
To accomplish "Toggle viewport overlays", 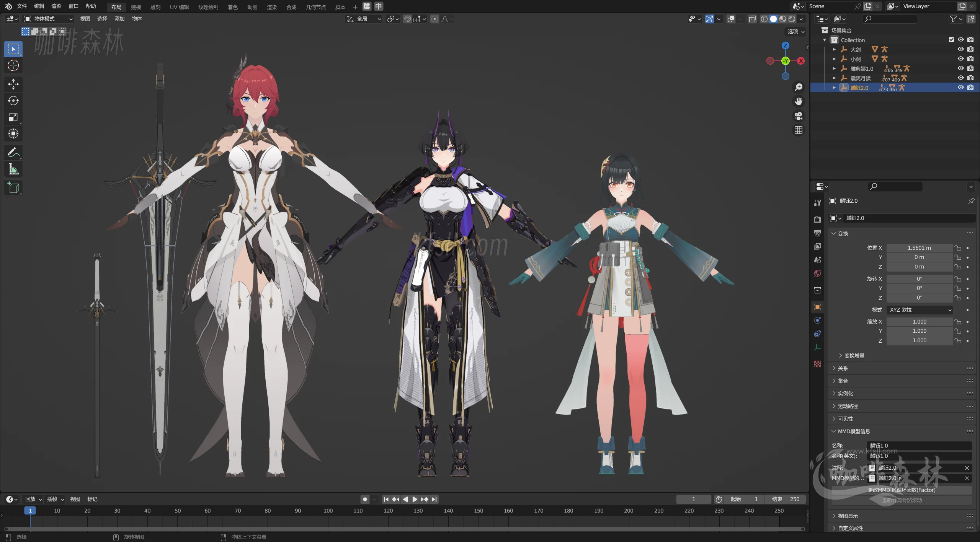I will (x=731, y=19).
